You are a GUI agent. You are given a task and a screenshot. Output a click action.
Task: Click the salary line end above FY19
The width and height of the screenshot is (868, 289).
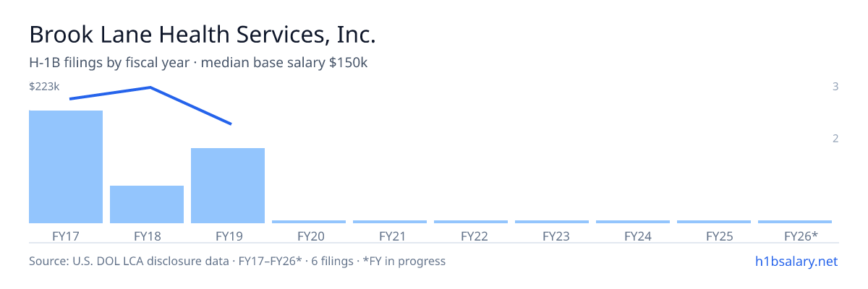(x=231, y=124)
